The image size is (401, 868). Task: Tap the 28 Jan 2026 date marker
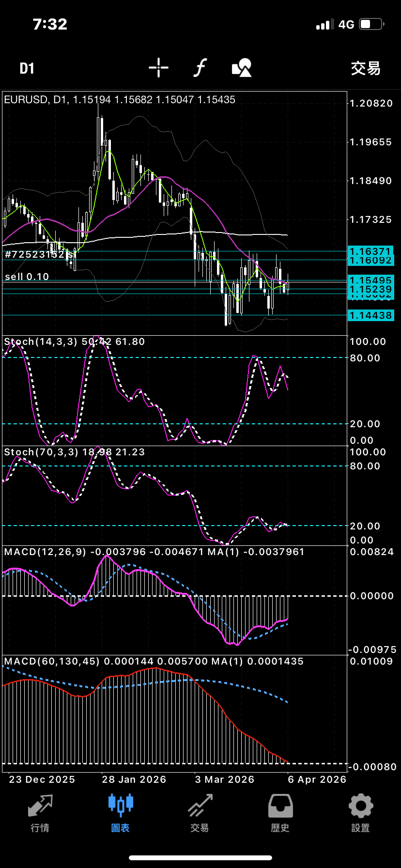pos(134,779)
